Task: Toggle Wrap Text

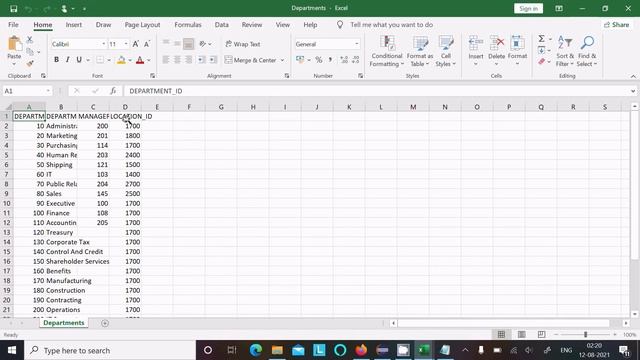Action: tap(243, 44)
